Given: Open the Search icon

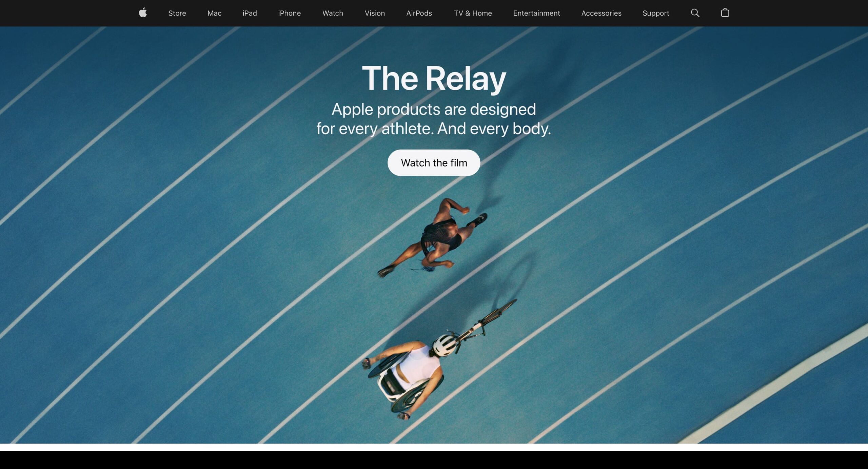Looking at the screenshot, I should tap(695, 13).
